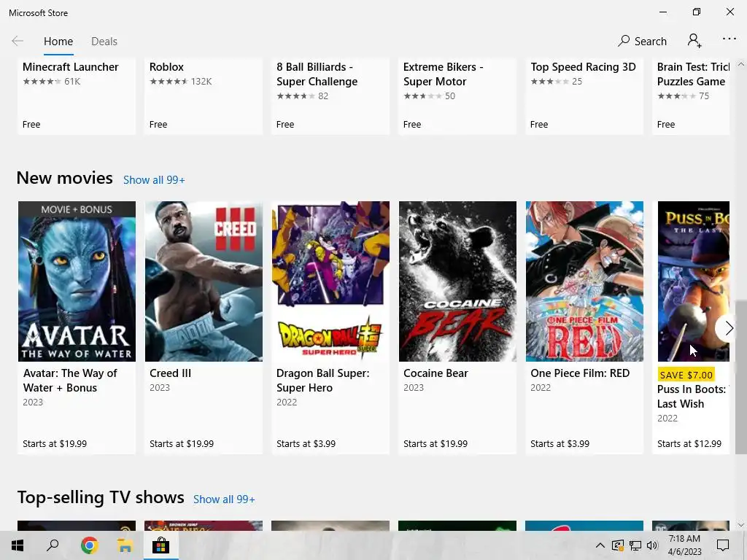747x560 pixels.
Task: Click Creed III title text
Action: (170, 373)
